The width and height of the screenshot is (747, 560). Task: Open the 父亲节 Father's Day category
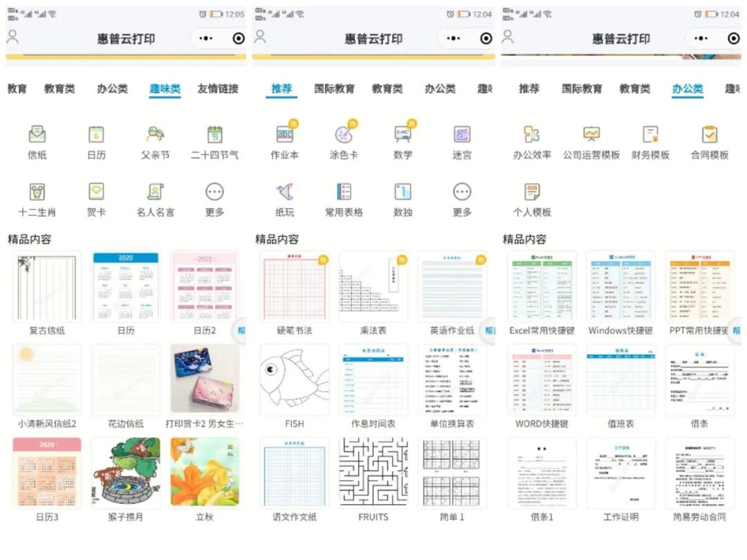(x=155, y=138)
